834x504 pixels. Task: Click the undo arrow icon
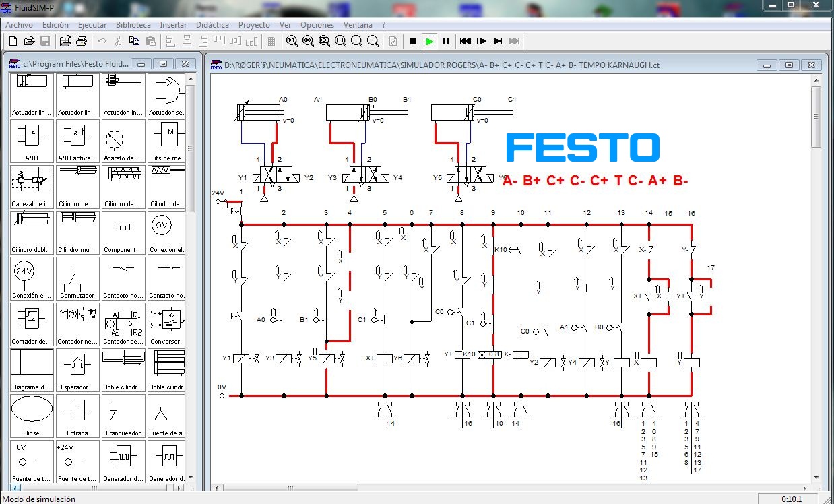[x=102, y=41]
